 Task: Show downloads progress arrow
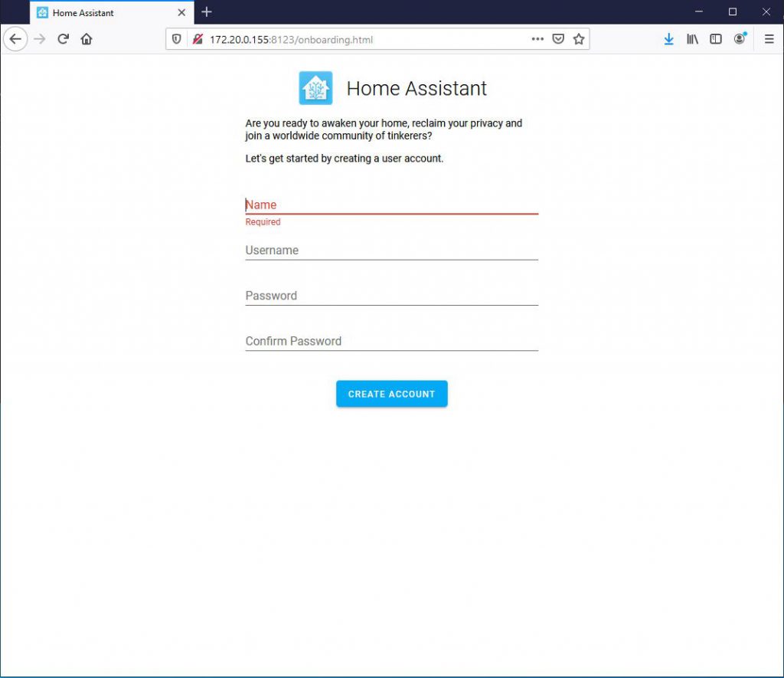pos(668,39)
